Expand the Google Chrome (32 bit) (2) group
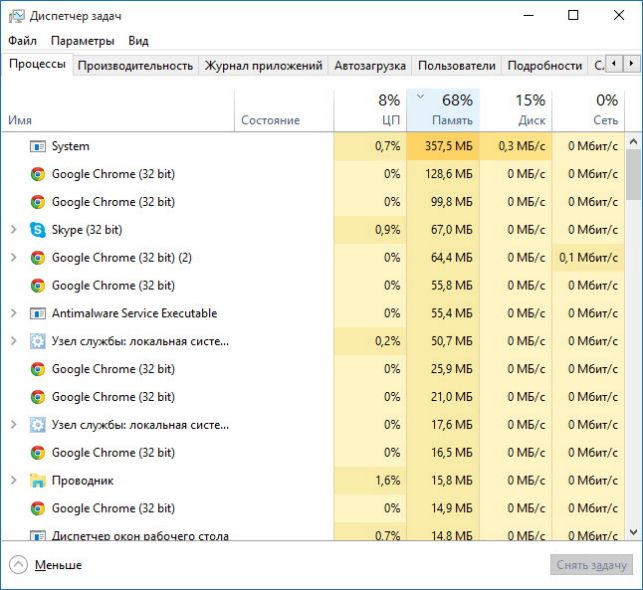 tap(14, 257)
